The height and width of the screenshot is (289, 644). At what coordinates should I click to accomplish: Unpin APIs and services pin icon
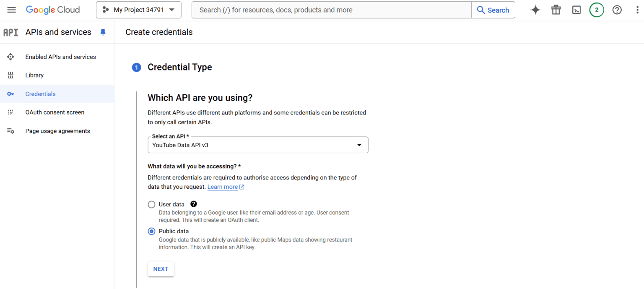tap(103, 32)
